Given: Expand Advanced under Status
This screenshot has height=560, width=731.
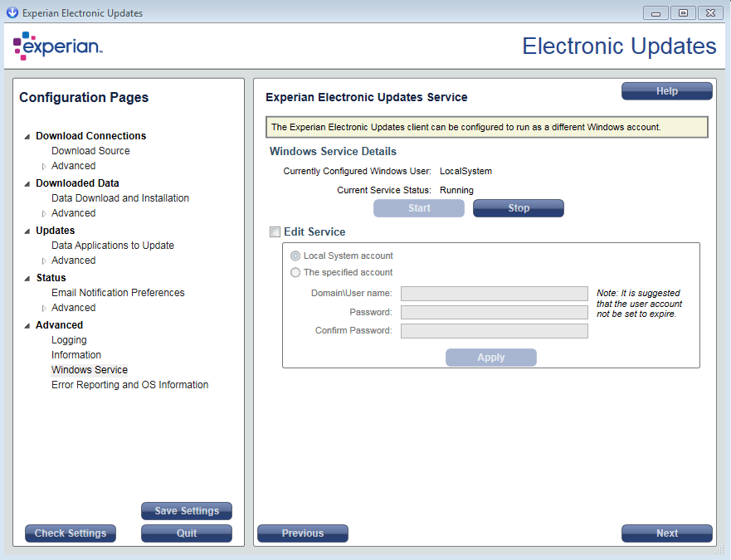Looking at the screenshot, I should point(44,309).
